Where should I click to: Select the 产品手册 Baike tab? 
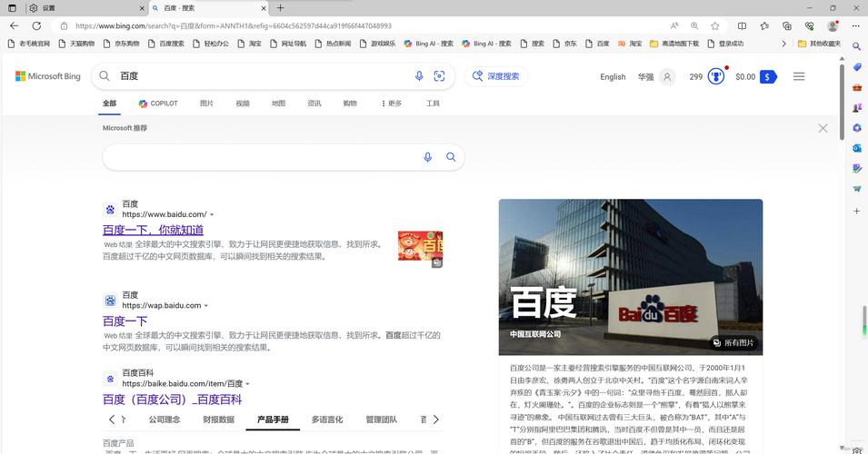(x=273, y=419)
